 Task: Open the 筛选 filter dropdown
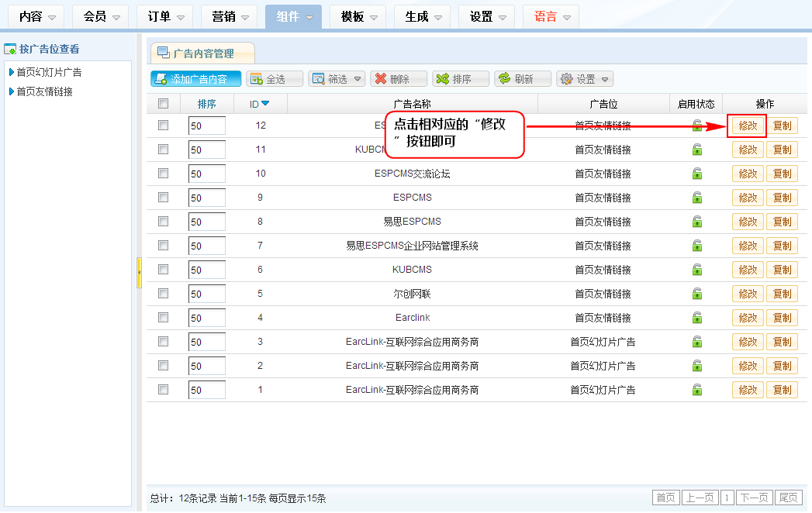pyautogui.click(x=337, y=79)
